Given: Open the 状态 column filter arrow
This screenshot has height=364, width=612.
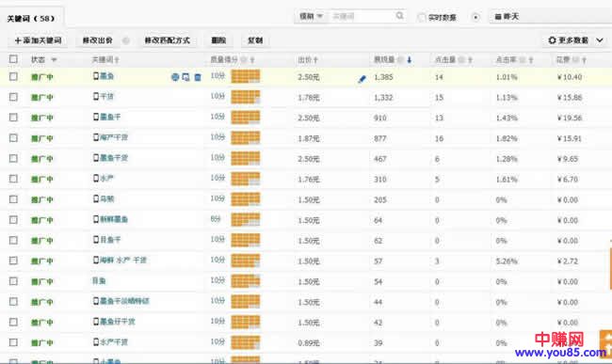Looking at the screenshot, I should coord(54,59).
